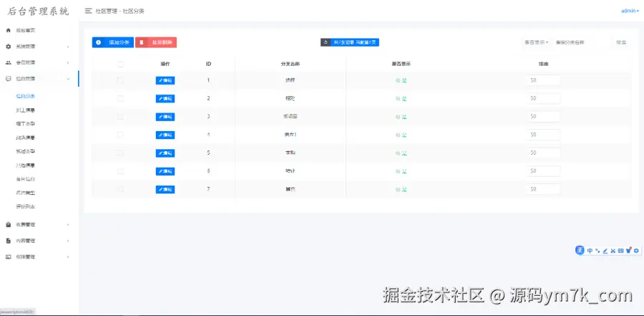Click the edit button for row ID 7
The image size is (644, 316).
[165, 190]
